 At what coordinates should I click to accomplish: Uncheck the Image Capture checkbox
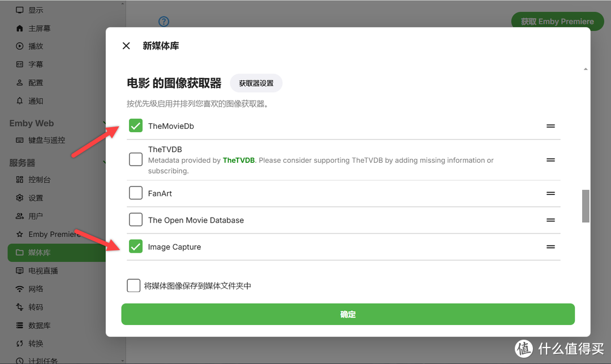[136, 246]
